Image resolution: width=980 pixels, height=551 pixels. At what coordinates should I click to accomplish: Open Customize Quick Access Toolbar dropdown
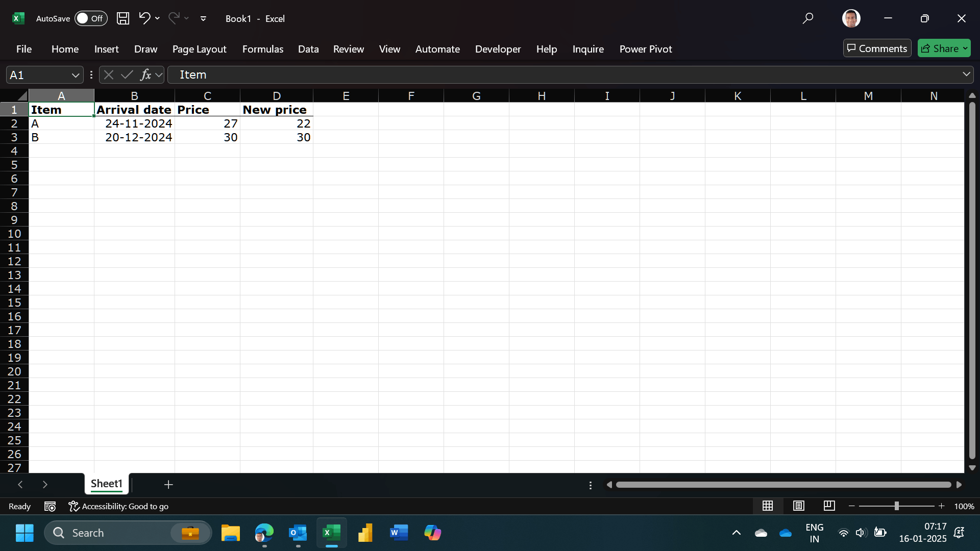tap(203, 19)
